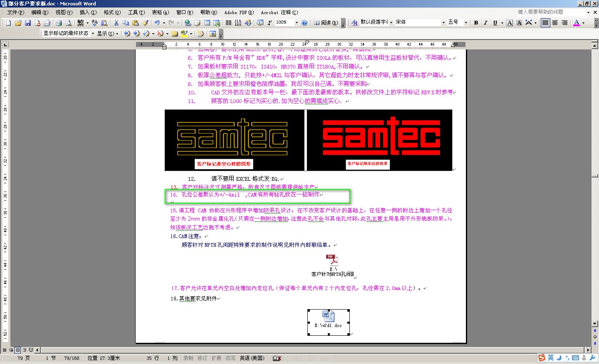Apply character border icon
599x364 pixels.
coord(510,22)
